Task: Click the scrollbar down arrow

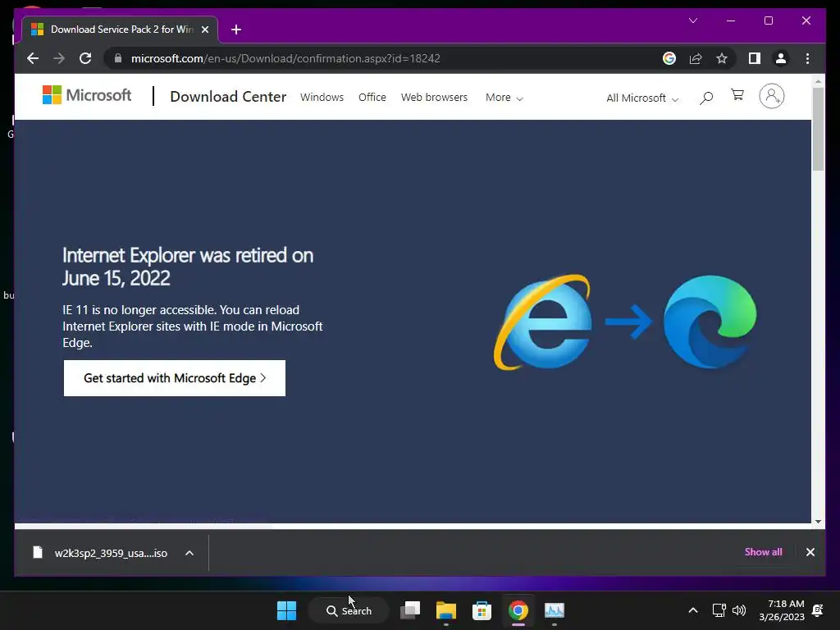Action: [x=818, y=521]
